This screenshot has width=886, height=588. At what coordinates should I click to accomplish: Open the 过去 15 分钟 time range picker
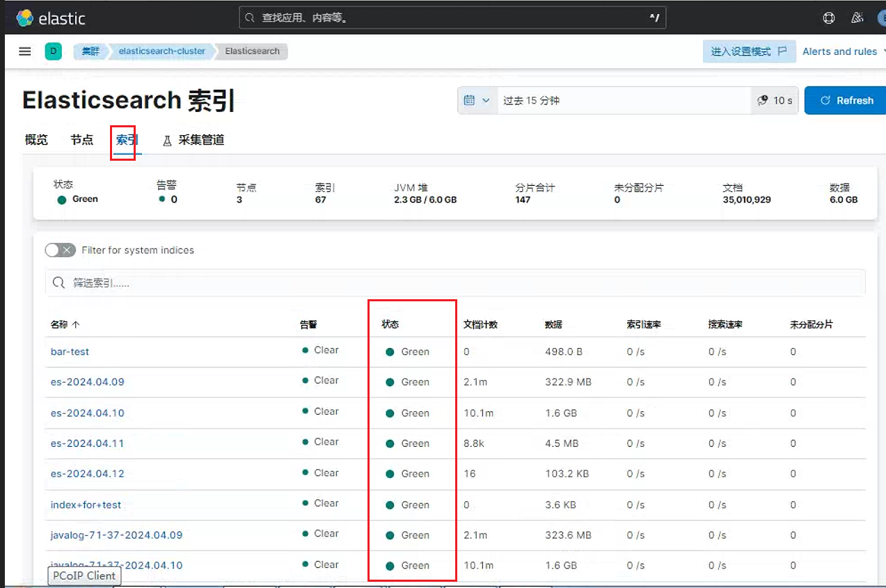624,100
